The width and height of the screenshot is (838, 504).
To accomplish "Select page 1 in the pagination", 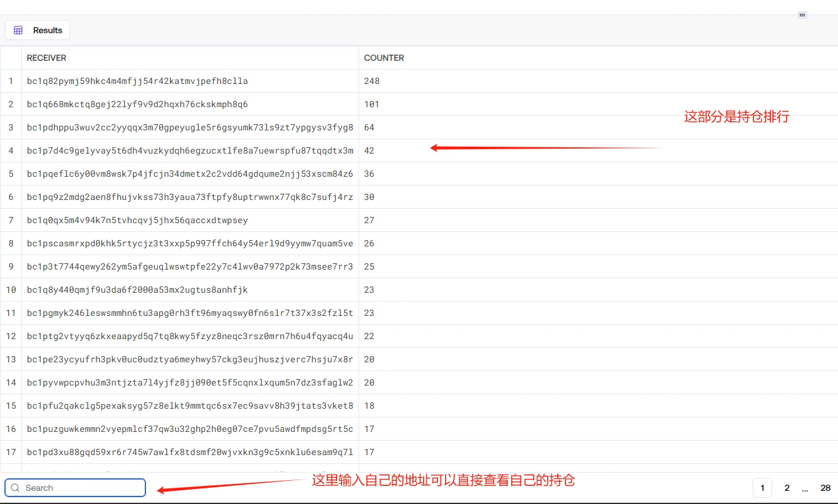I will coord(762,488).
